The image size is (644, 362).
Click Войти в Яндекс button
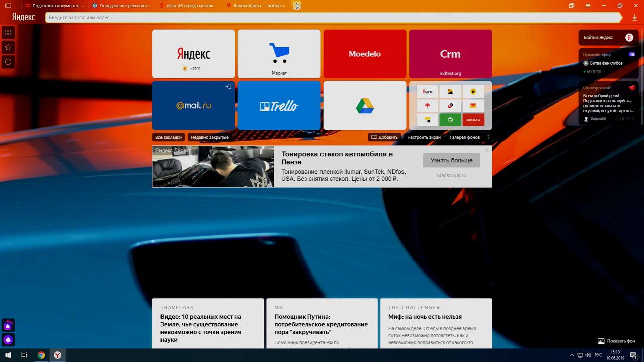(608, 38)
